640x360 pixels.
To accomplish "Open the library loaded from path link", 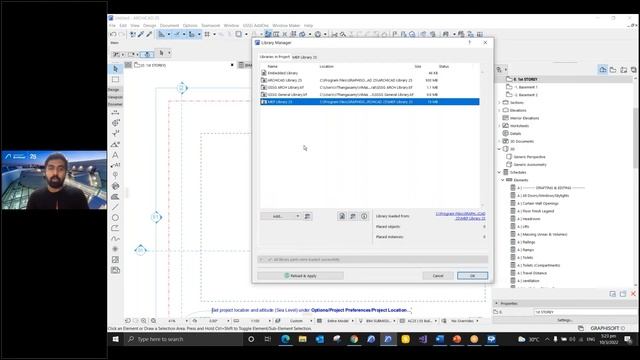I will [460, 216].
